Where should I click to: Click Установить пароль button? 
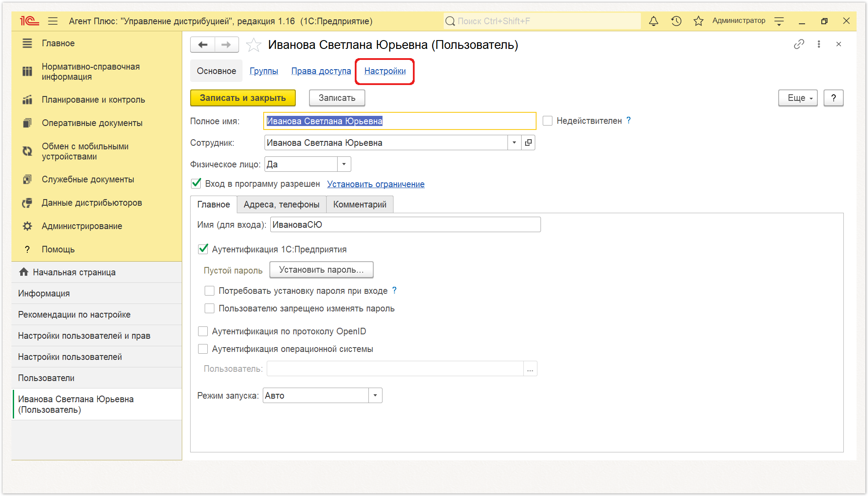click(x=321, y=270)
